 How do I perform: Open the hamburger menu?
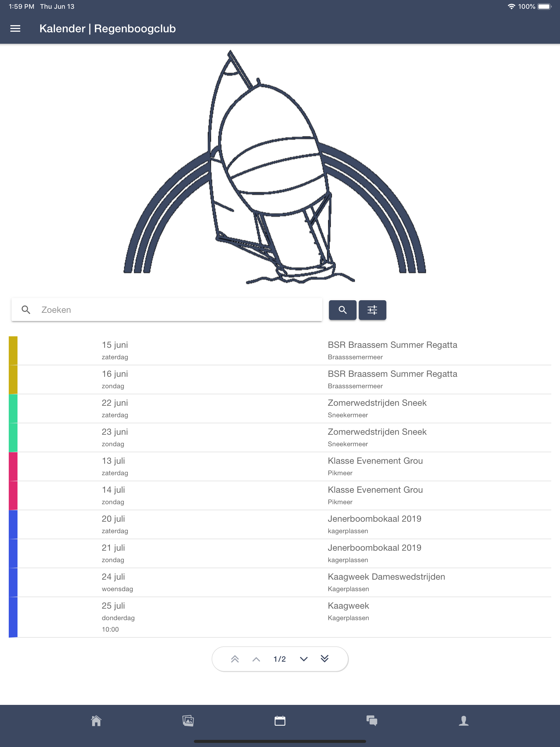[15, 29]
